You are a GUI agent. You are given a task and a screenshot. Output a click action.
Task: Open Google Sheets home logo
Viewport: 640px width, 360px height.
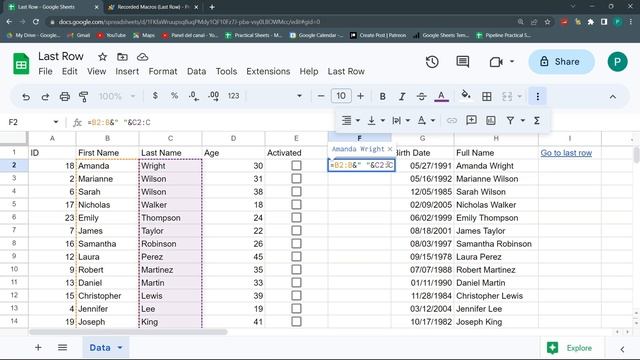(21, 64)
